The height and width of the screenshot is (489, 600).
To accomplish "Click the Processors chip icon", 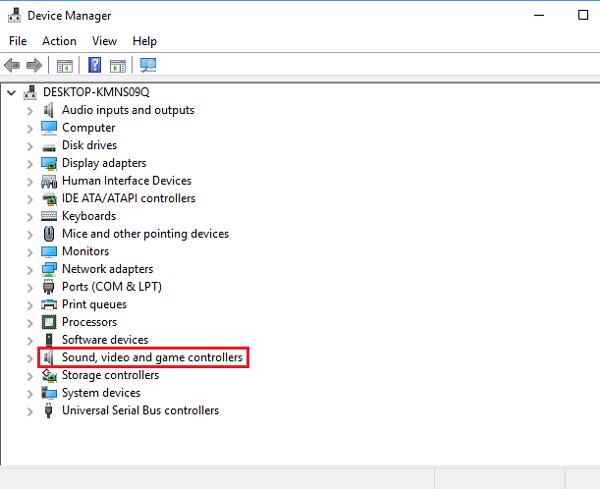I will [49, 322].
